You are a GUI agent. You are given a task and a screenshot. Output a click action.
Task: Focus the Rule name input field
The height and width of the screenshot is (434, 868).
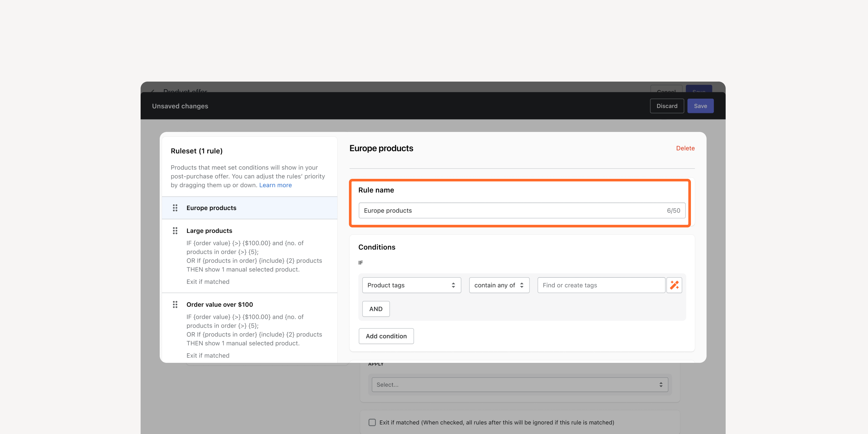click(522, 210)
